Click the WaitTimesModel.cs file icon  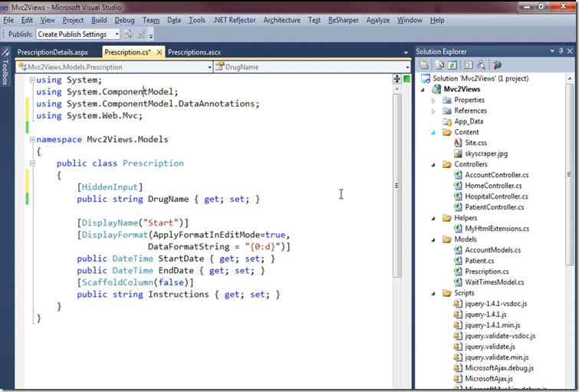click(x=458, y=282)
